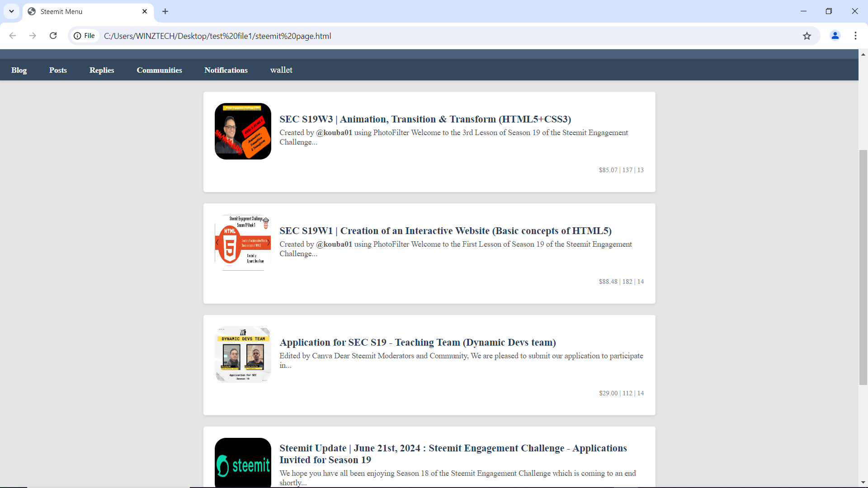Bookmark this page with the star icon
Image resolution: width=868 pixels, height=488 pixels.
point(807,36)
